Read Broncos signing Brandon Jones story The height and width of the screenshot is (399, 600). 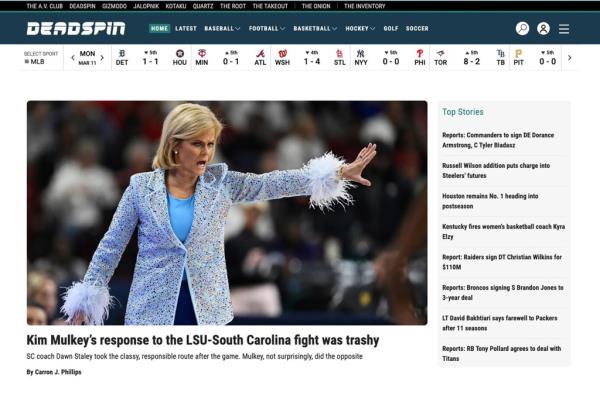[x=503, y=293]
